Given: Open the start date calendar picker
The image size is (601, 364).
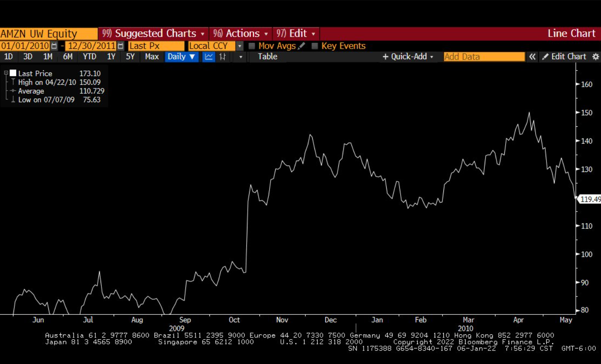Looking at the screenshot, I should pos(54,46).
